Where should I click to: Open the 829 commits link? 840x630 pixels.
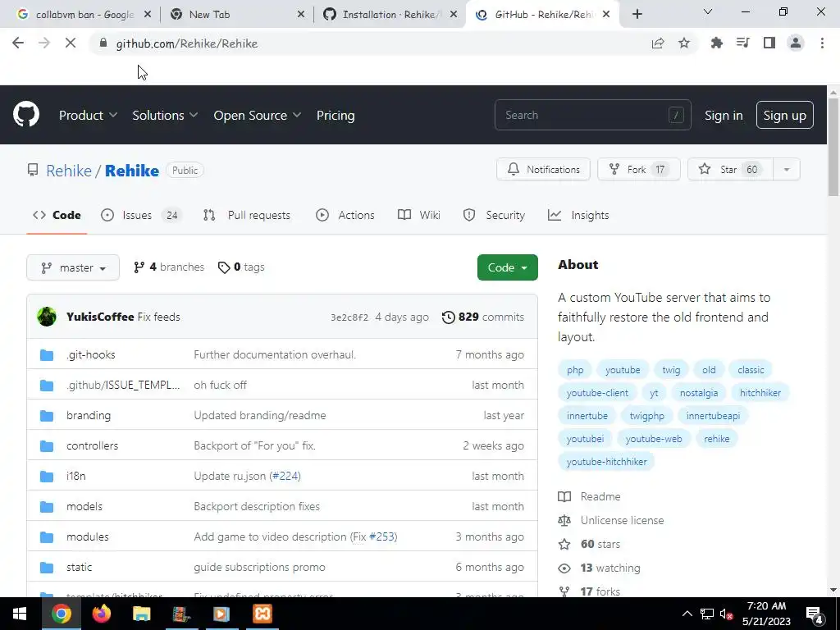tap(482, 317)
